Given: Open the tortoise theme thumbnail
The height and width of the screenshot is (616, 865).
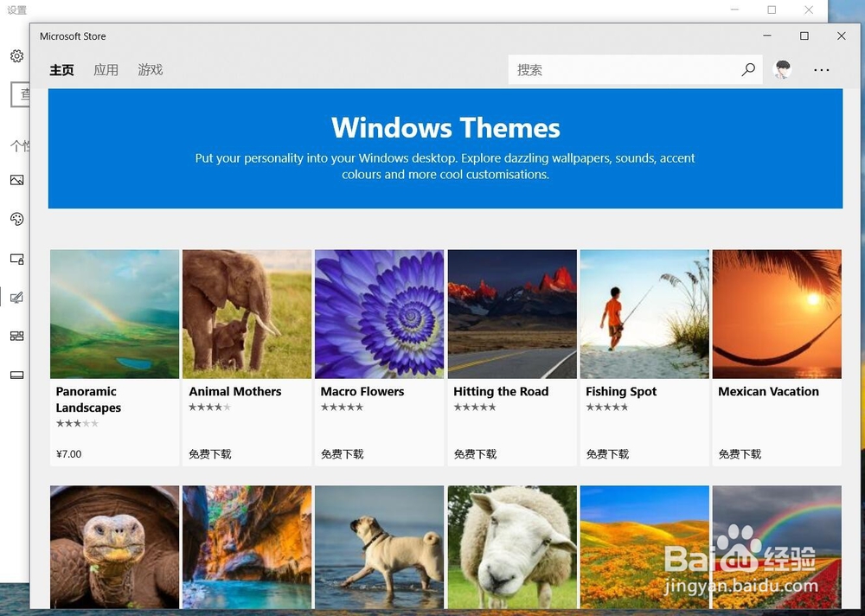Looking at the screenshot, I should coord(115,547).
